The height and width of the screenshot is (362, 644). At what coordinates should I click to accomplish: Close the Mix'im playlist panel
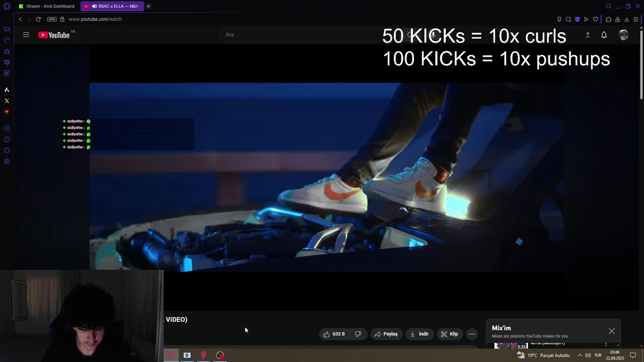611,331
